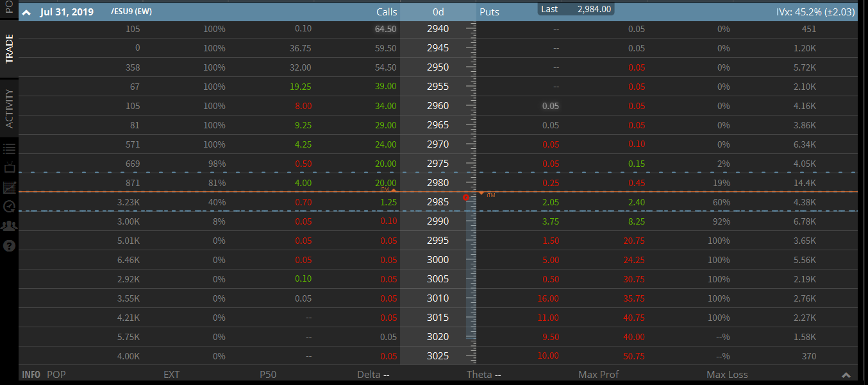
Task: Click the 2990 put ask price 8.25
Action: coord(636,221)
